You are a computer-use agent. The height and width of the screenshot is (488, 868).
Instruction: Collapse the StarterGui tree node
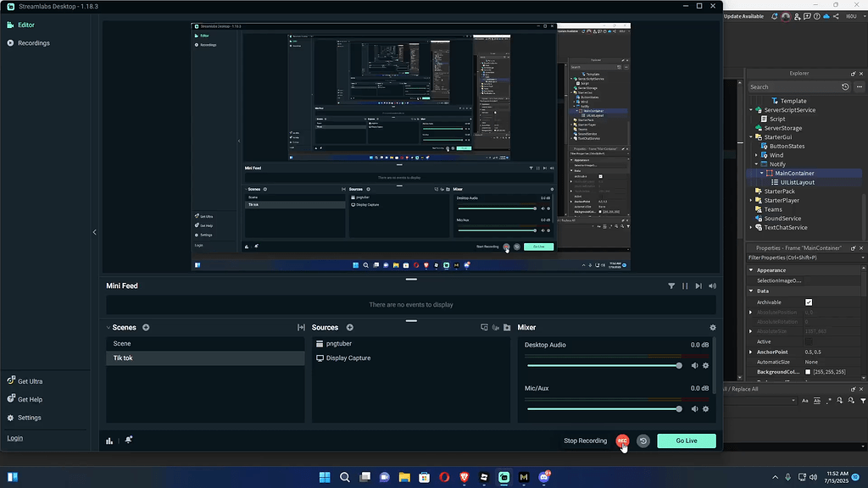click(751, 136)
